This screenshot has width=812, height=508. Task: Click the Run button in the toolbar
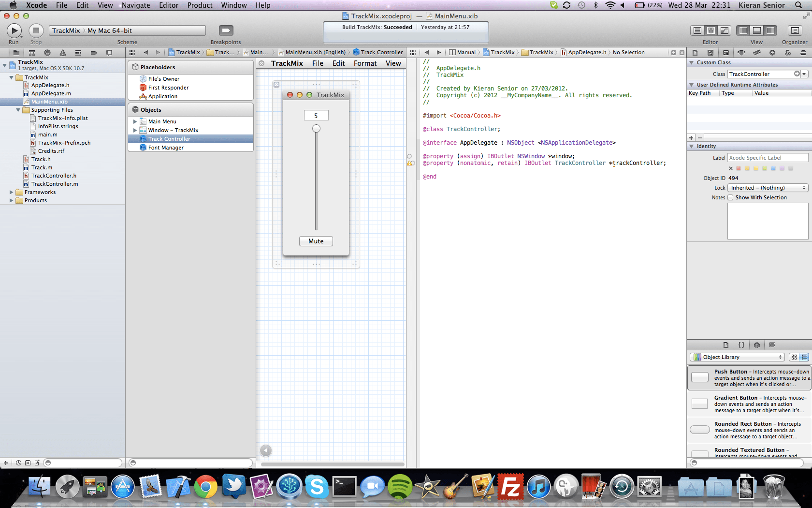(14, 30)
